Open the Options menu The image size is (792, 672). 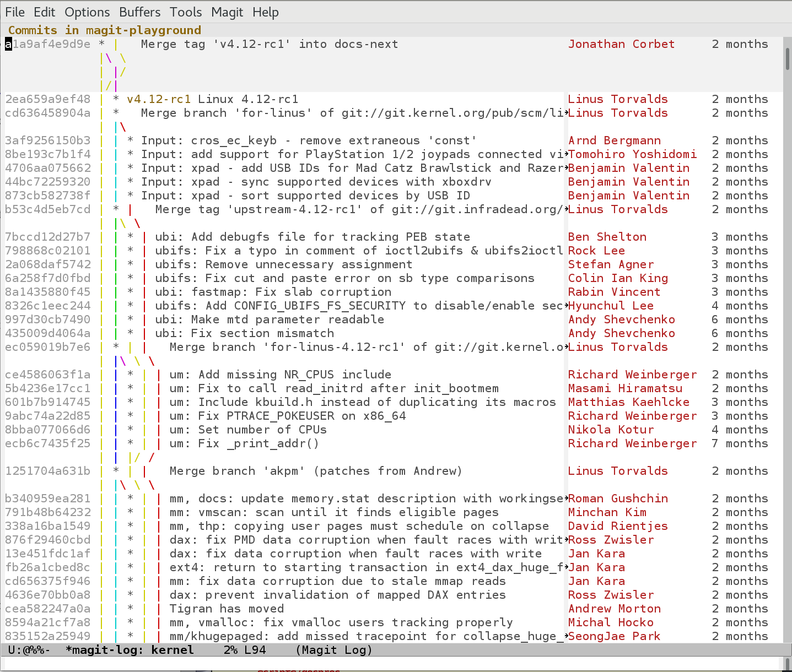click(x=87, y=12)
